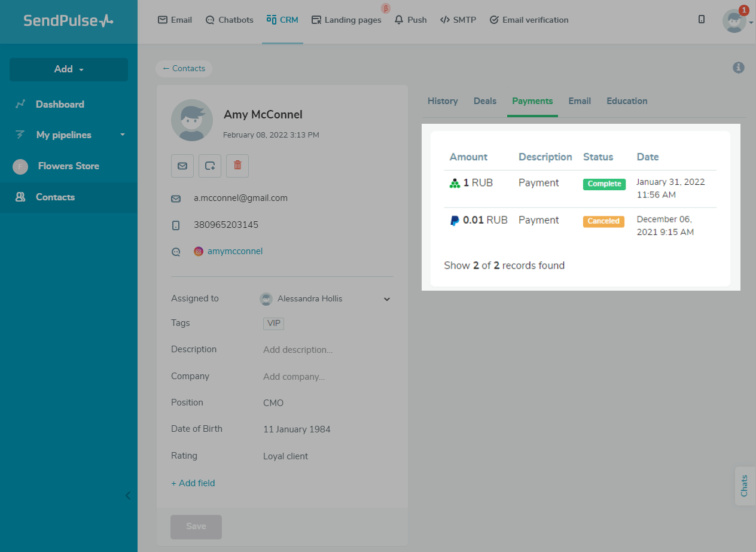Screen dimensions: 756x552
Task: Open the Add dropdown button
Action: point(69,69)
